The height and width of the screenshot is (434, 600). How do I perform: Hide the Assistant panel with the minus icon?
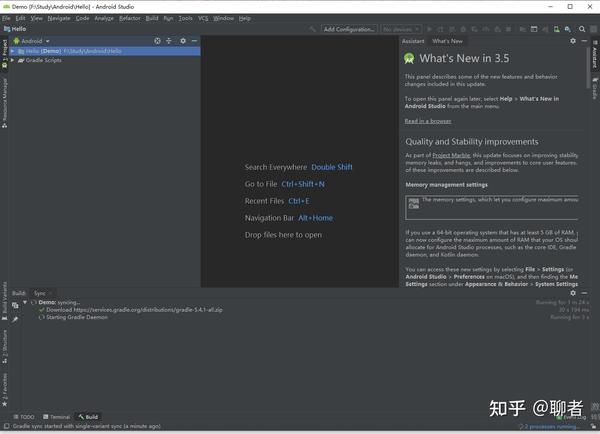pos(584,41)
